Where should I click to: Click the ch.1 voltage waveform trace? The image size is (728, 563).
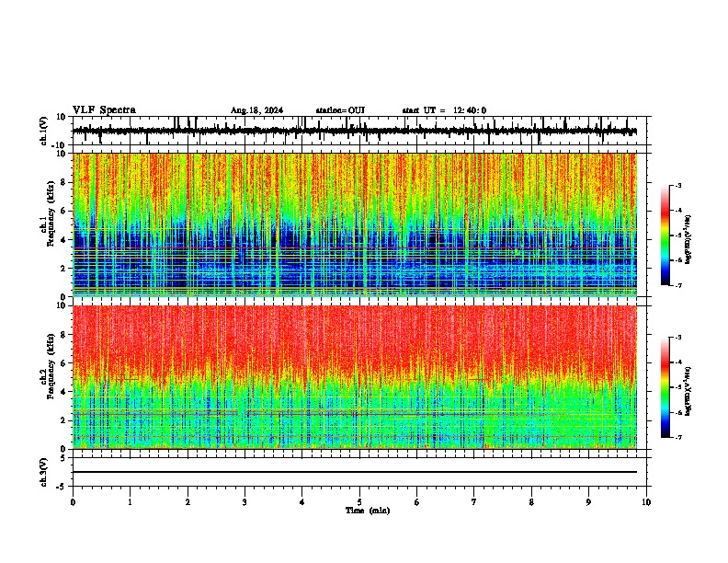pyautogui.click(x=355, y=131)
